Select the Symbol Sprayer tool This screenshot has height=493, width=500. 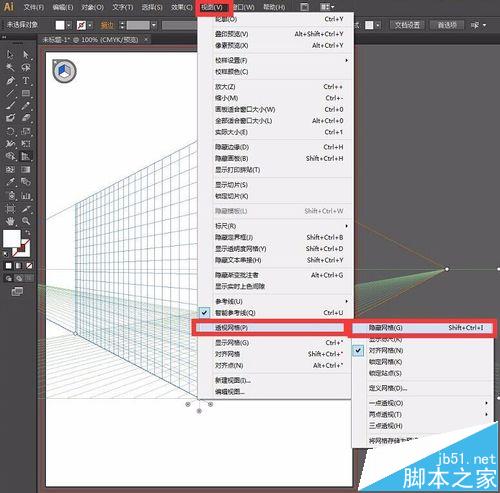click(11, 195)
